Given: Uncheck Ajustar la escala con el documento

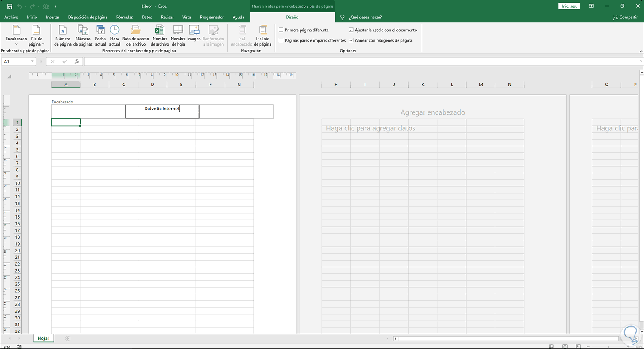Looking at the screenshot, I should pyautogui.click(x=351, y=30).
